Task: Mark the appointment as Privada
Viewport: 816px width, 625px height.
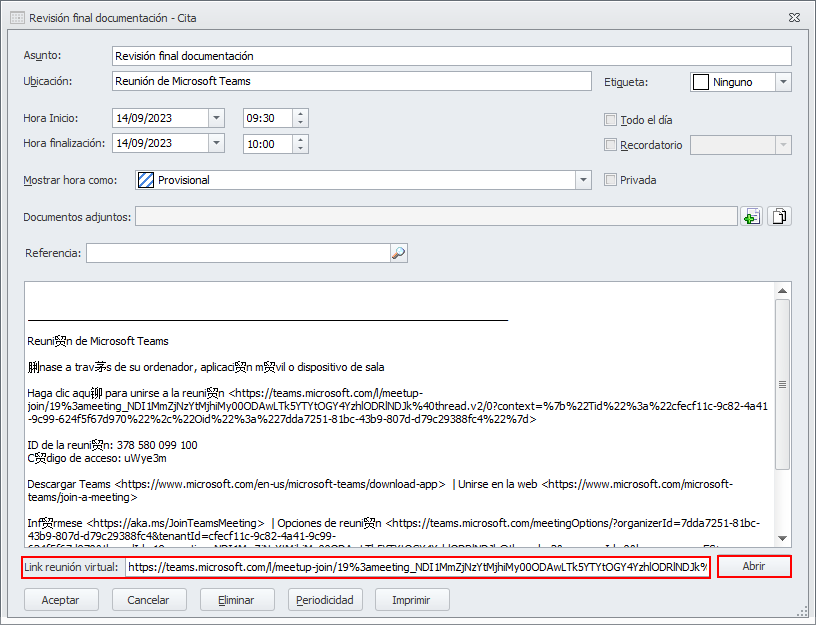Action: [x=610, y=180]
